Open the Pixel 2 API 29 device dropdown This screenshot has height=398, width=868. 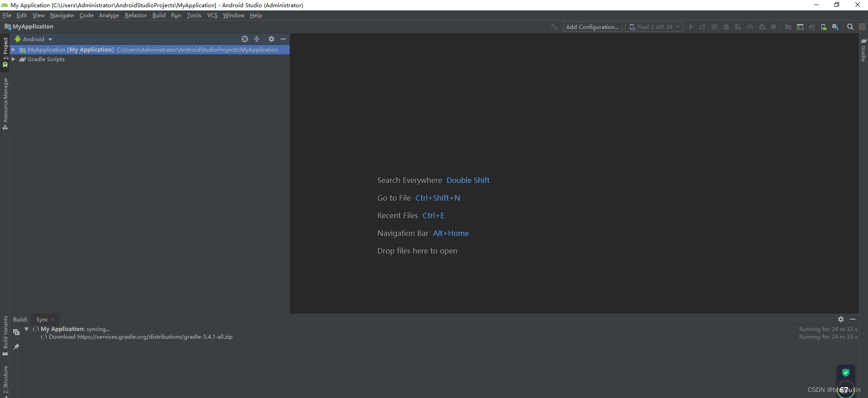click(654, 27)
